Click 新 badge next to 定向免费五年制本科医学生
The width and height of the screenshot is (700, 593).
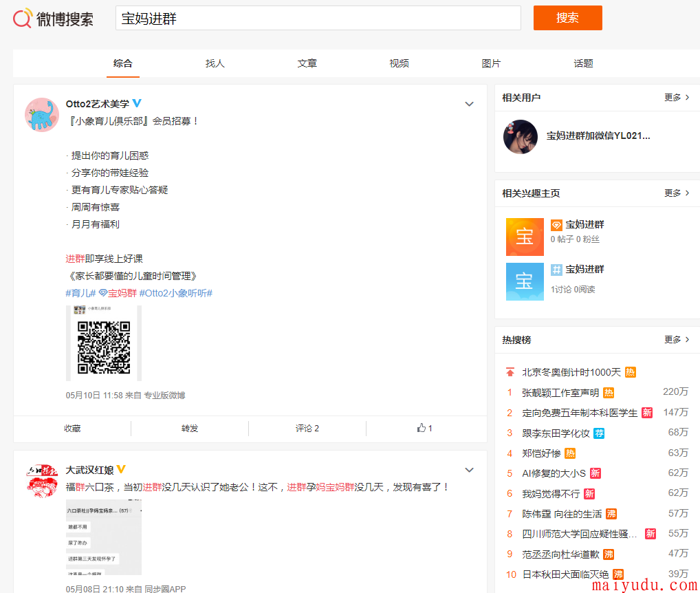pos(647,413)
